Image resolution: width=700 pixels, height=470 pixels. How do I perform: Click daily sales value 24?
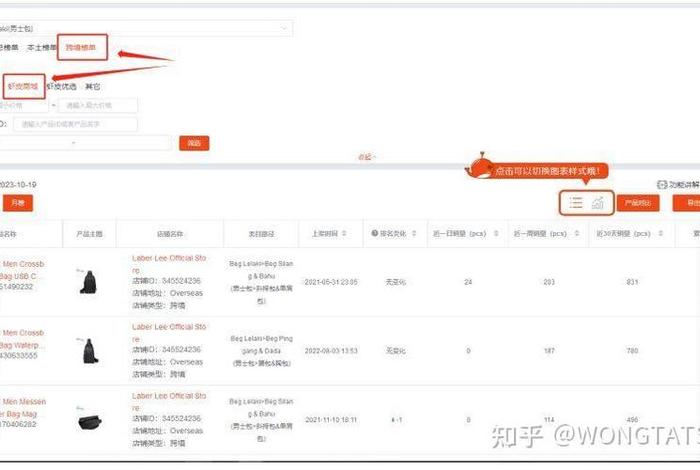pos(468,282)
